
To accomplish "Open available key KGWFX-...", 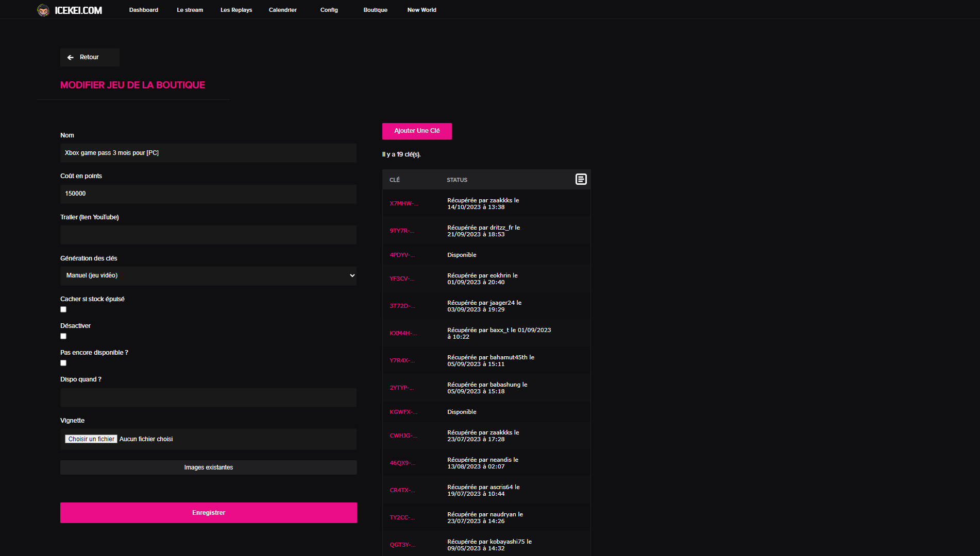I will click(403, 412).
